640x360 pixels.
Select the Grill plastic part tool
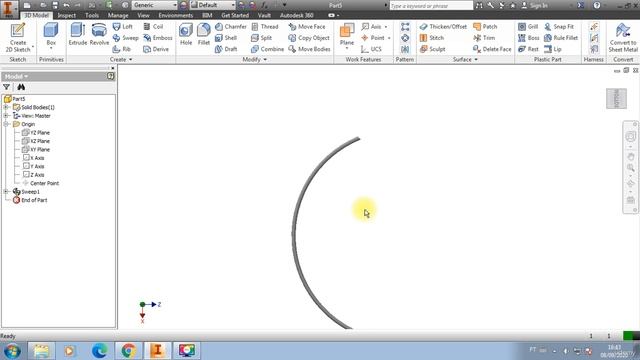tap(528, 27)
